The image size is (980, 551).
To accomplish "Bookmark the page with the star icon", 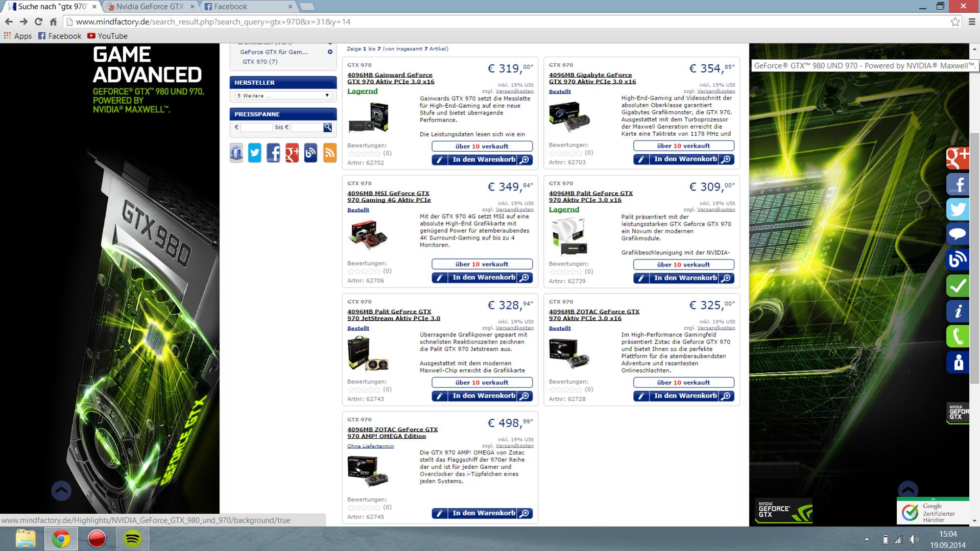I will tap(955, 21).
